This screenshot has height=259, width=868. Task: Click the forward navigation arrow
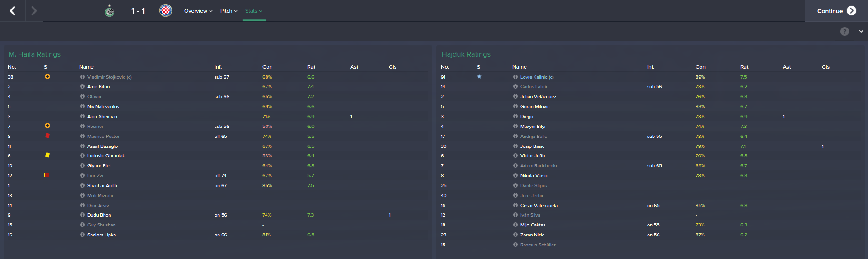pos(34,11)
